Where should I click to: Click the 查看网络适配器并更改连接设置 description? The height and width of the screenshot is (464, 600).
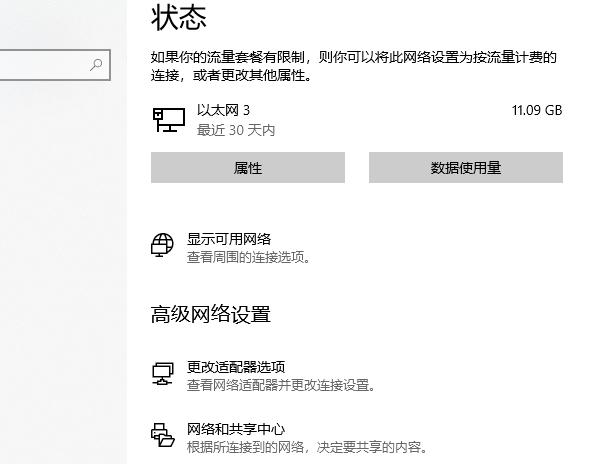tap(280, 385)
